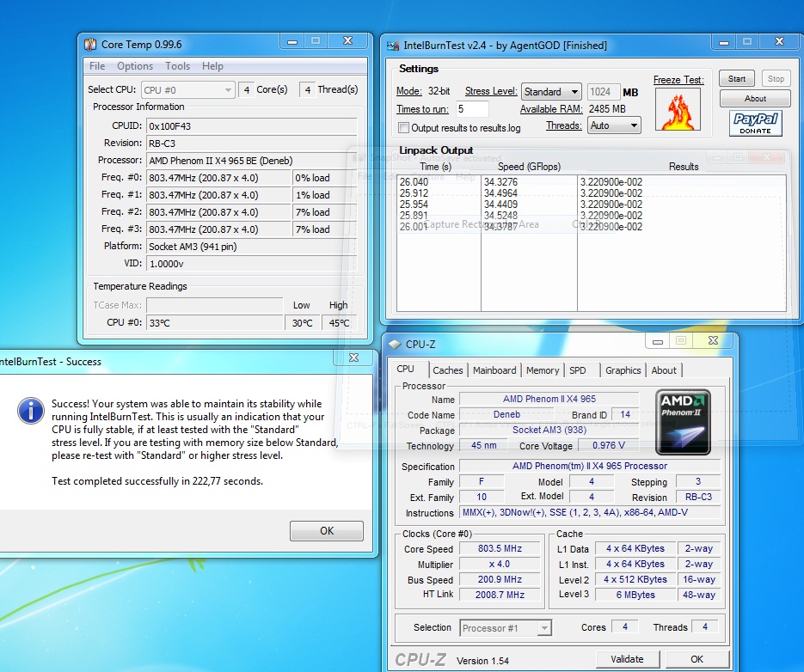Viewport: 804px width, 672px height.
Task: Click the OK button in CPU-Z
Action: tap(697, 659)
